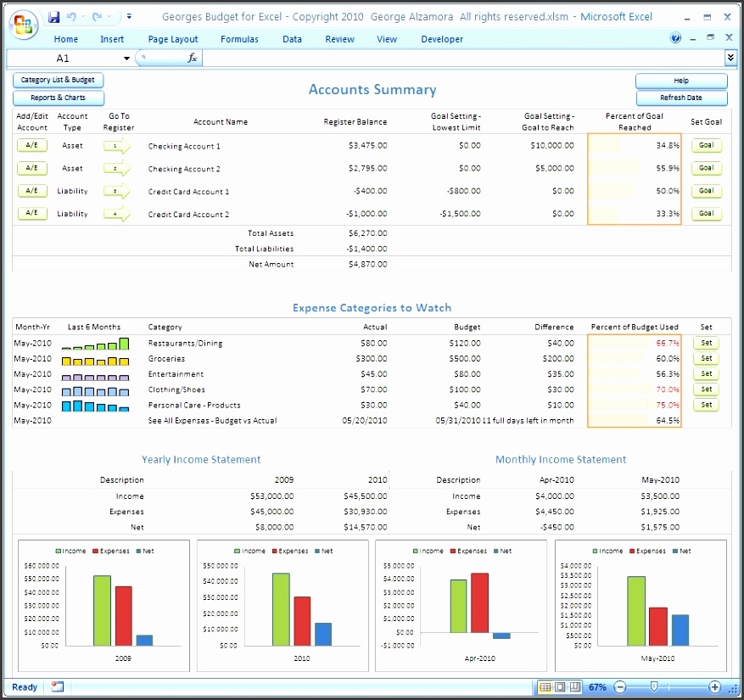Click the Help button on the sheet
This screenshot has height=700, width=744.
681,81
